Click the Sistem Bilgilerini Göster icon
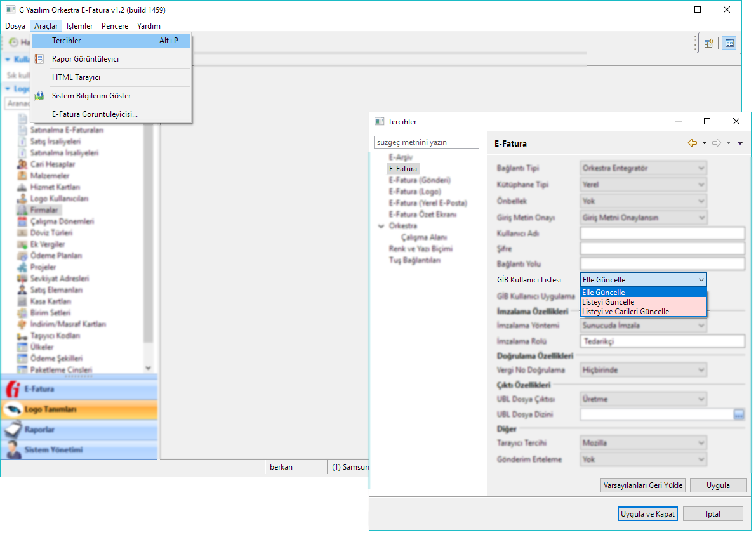756x535 pixels. pos(39,96)
